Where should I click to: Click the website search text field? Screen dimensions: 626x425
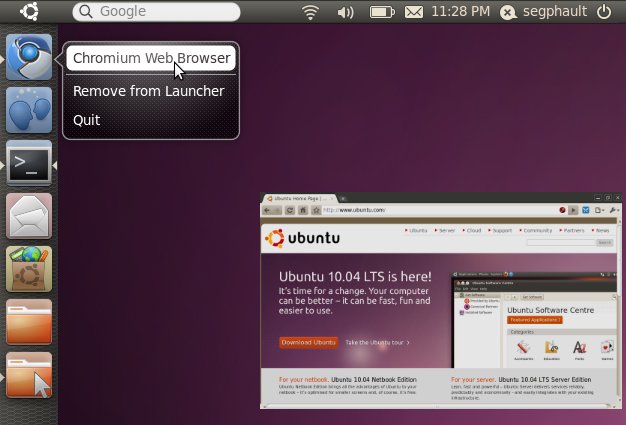[561, 243]
